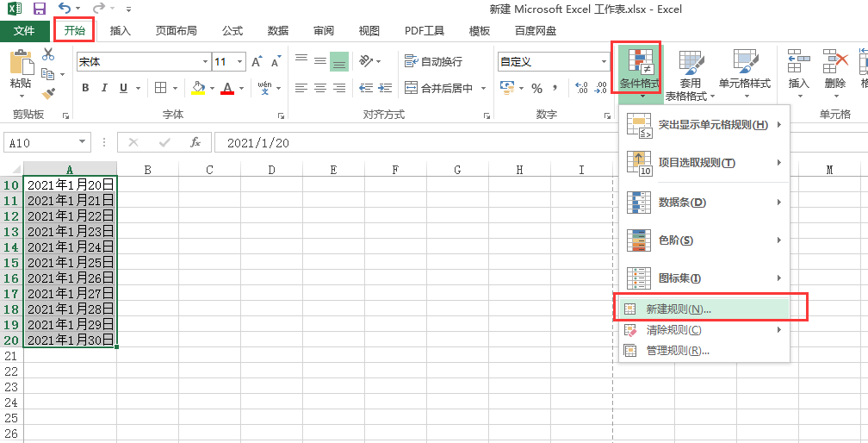868x443 pixels.
Task: Select Align Right icon
Action: pos(339,88)
